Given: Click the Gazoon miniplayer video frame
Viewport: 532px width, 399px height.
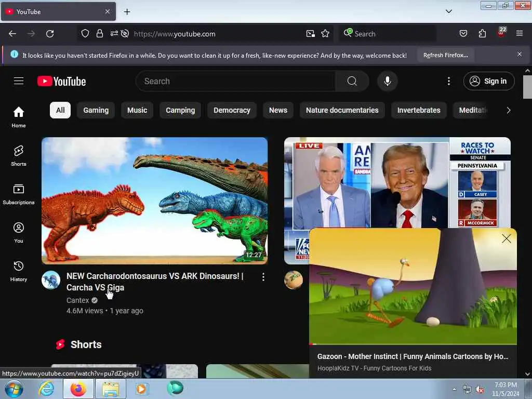Looking at the screenshot, I should click(413, 286).
